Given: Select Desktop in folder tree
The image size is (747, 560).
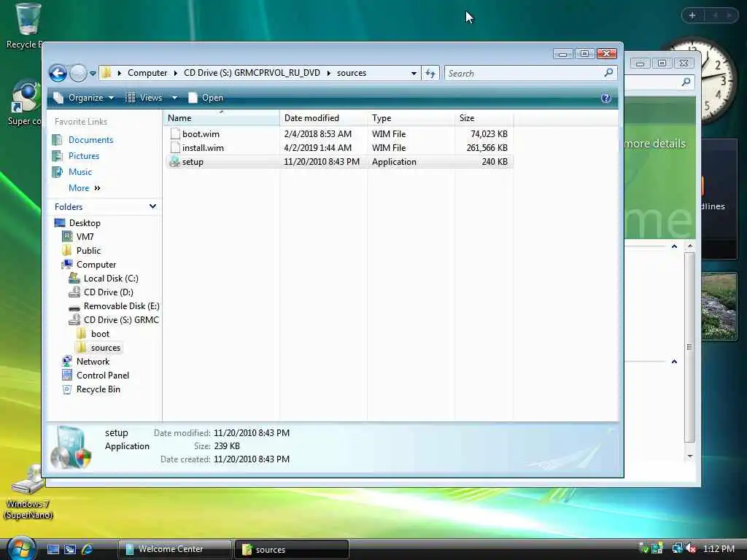Looking at the screenshot, I should [85, 223].
